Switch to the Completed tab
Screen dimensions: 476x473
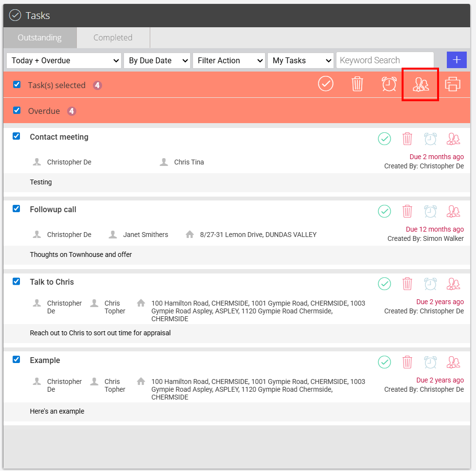pos(113,37)
